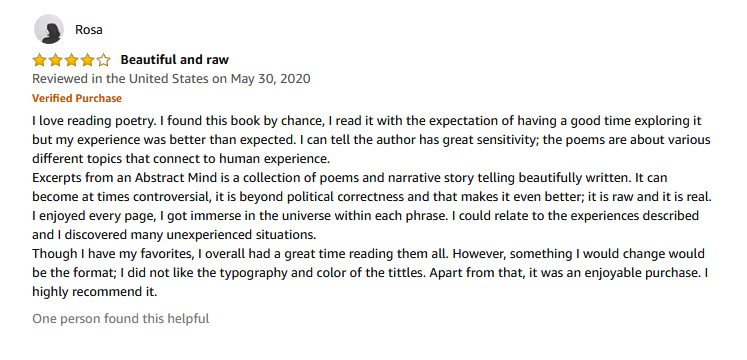Viewport: 747px width, 360px height.
Task: Click the line starting "I love reading poetry"
Action: pyautogui.click(x=367, y=121)
